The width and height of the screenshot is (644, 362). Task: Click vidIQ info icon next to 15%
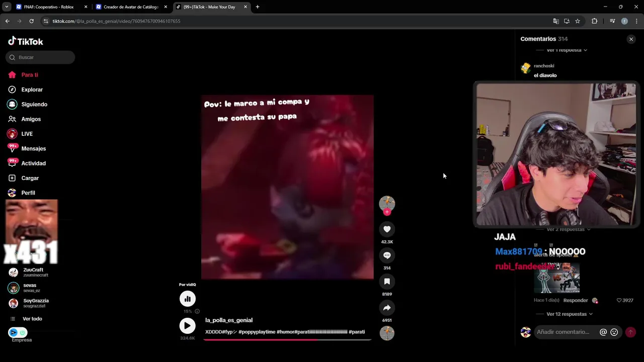[197, 311]
